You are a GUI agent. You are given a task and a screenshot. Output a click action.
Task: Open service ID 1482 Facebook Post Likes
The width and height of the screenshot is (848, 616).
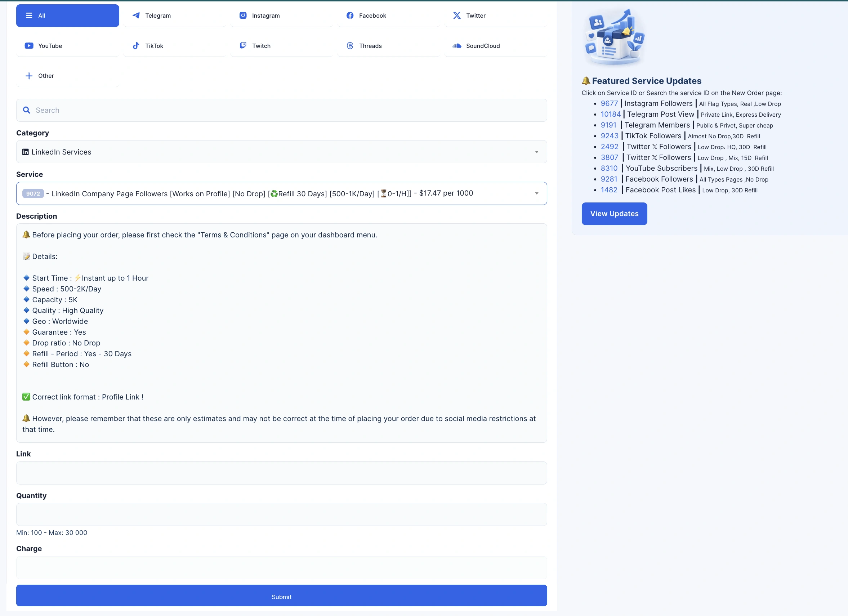pyautogui.click(x=609, y=190)
